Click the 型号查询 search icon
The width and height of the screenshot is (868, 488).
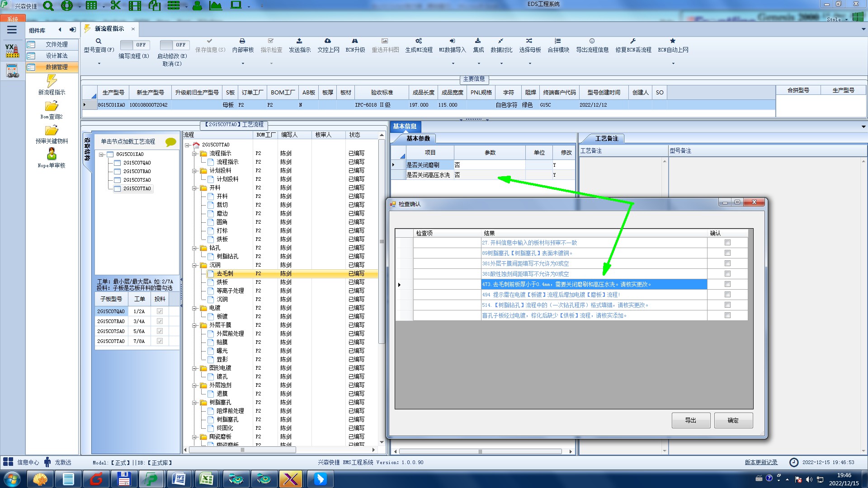[x=99, y=41]
